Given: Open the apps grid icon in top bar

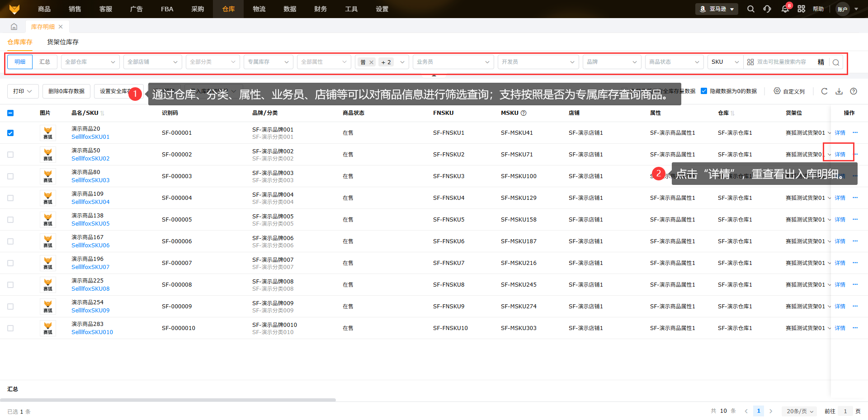Looking at the screenshot, I should [802, 9].
